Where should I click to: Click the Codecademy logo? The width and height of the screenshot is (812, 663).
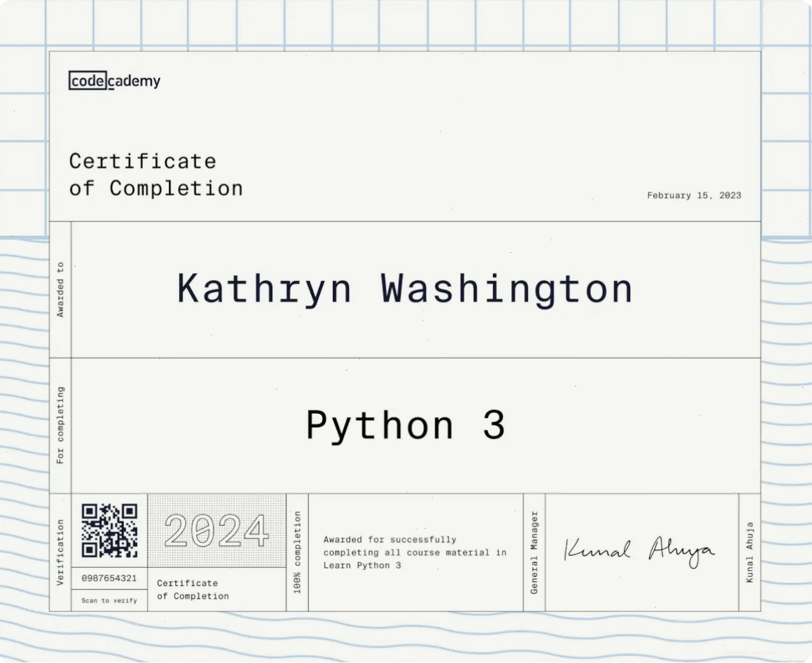(114, 81)
